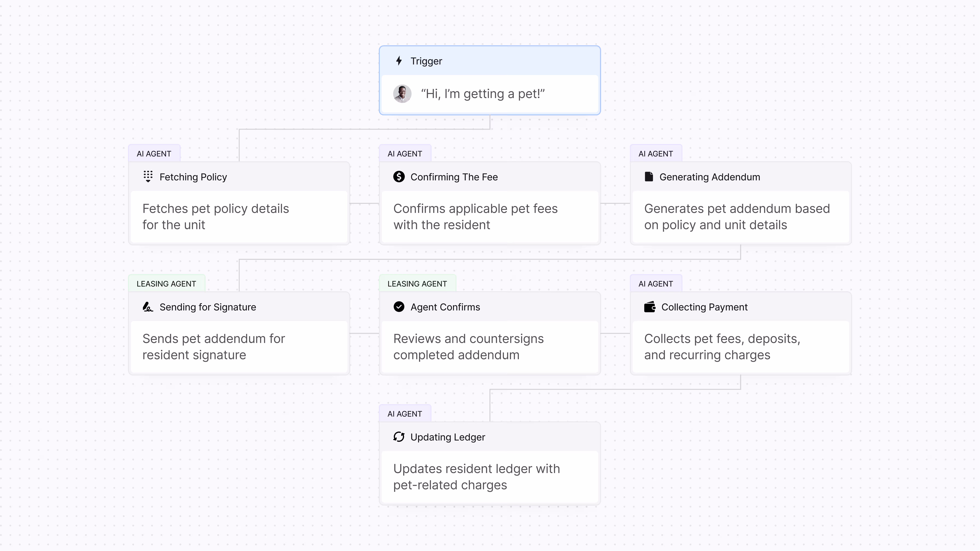Click the lightning bolt Trigger icon
The width and height of the screenshot is (980, 551).
tap(399, 61)
